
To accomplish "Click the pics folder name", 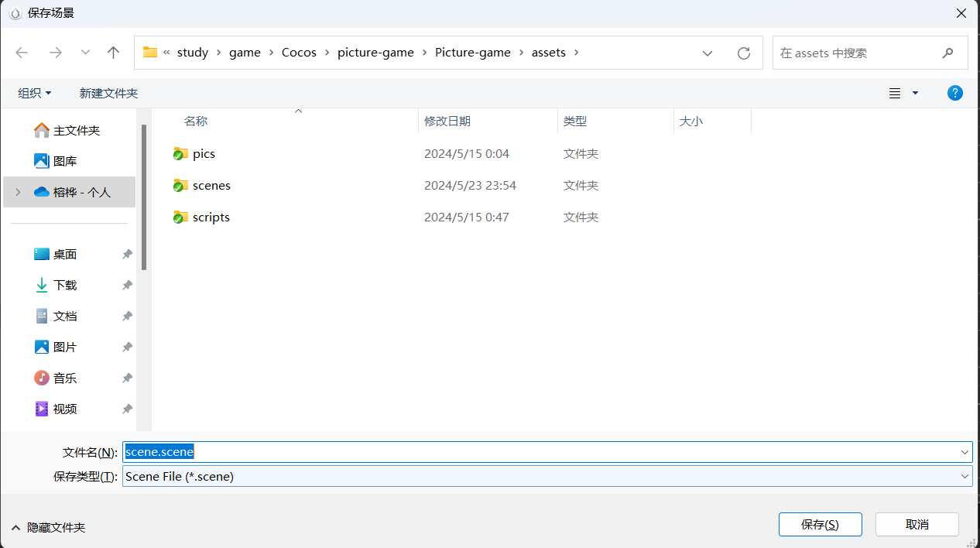I will pyautogui.click(x=204, y=153).
